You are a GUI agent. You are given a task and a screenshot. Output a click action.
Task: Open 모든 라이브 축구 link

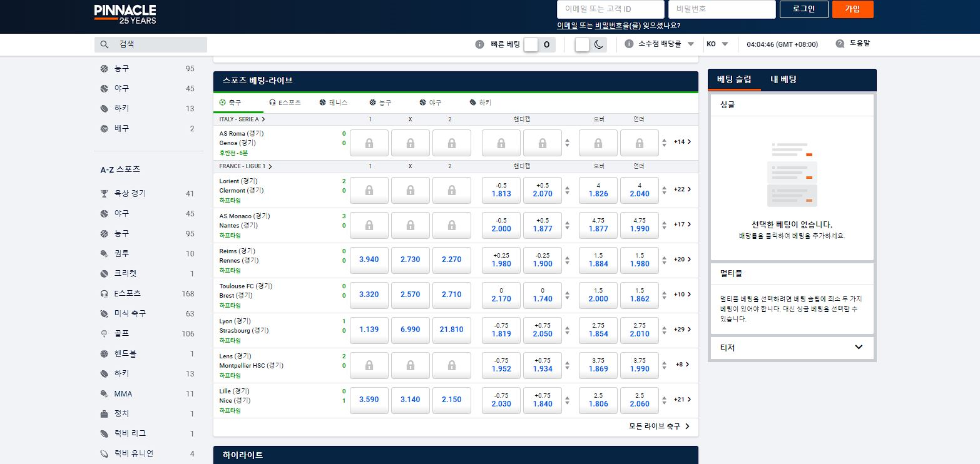click(660, 426)
